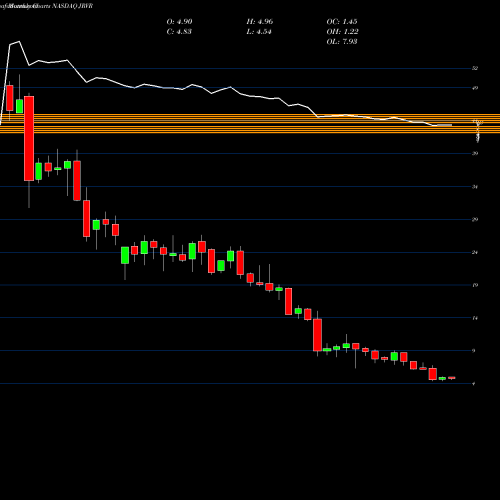Click the OL: 7.93 reading
The image size is (500, 500).
pyautogui.click(x=342, y=42)
